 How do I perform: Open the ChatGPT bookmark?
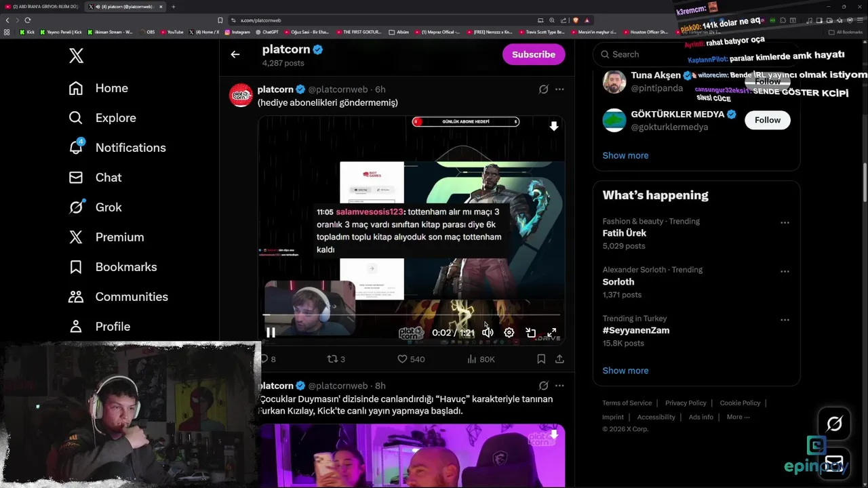267,32
